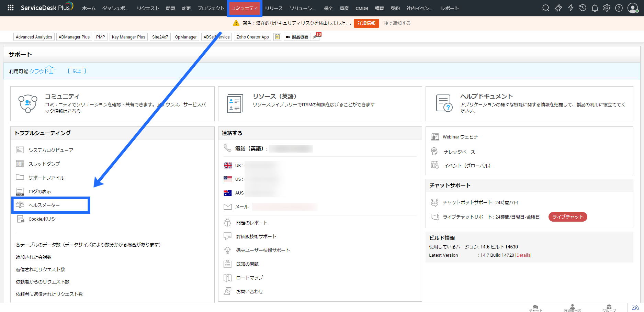Click 依頼者からのリクエスト数 text
644x312 pixels.
click(43, 282)
